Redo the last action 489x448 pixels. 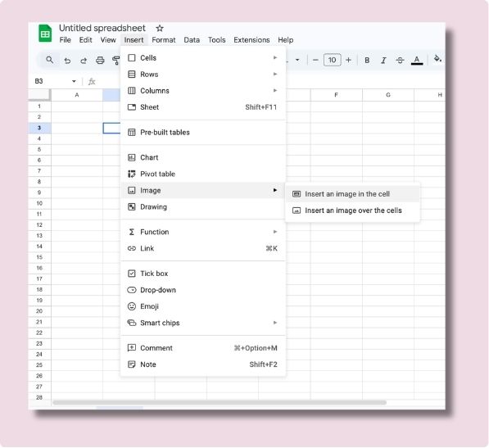coord(84,60)
